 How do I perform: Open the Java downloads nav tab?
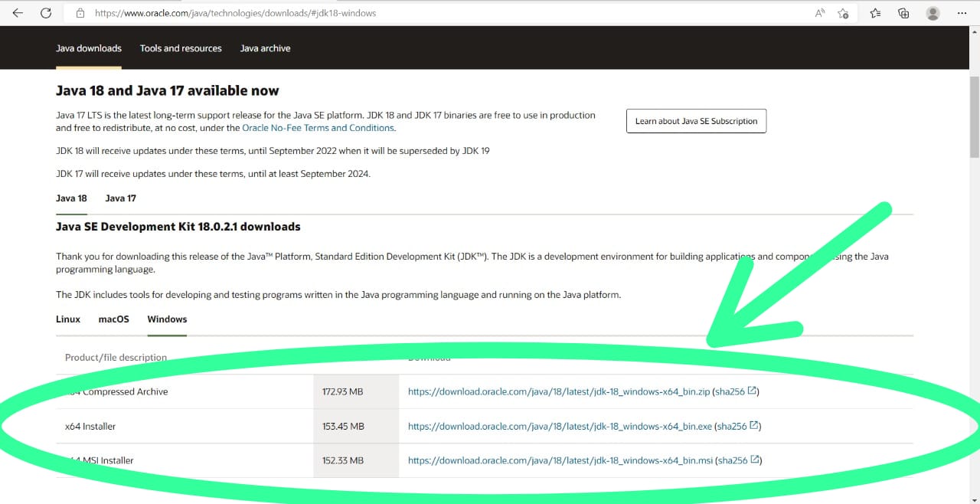coord(89,48)
